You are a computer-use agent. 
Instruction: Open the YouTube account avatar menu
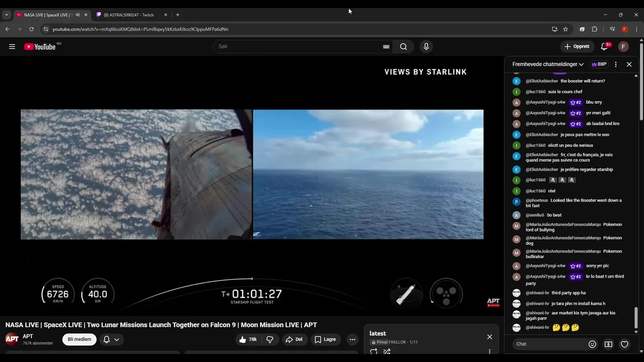tap(623, 47)
